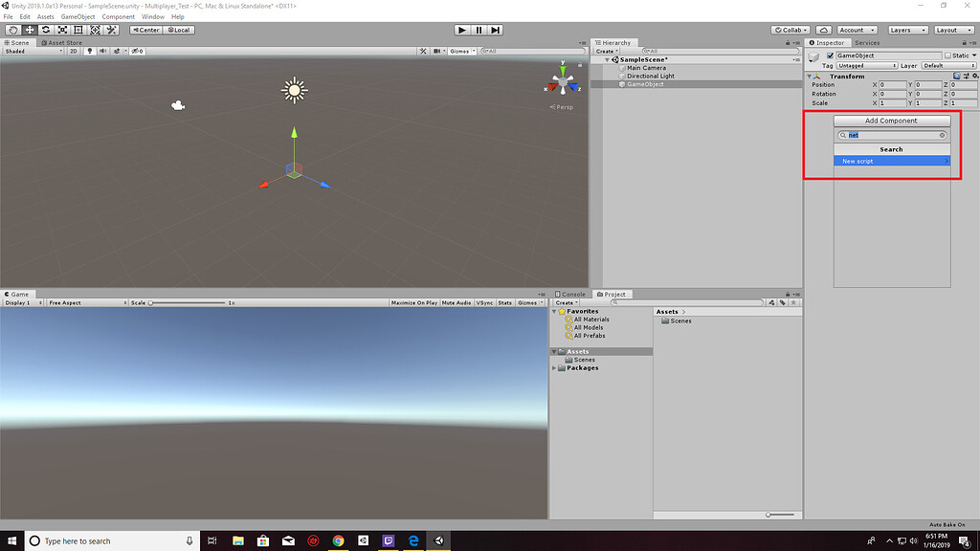Screen dimensions: 980x551
Task: Select the Rect tool
Action: (78, 30)
